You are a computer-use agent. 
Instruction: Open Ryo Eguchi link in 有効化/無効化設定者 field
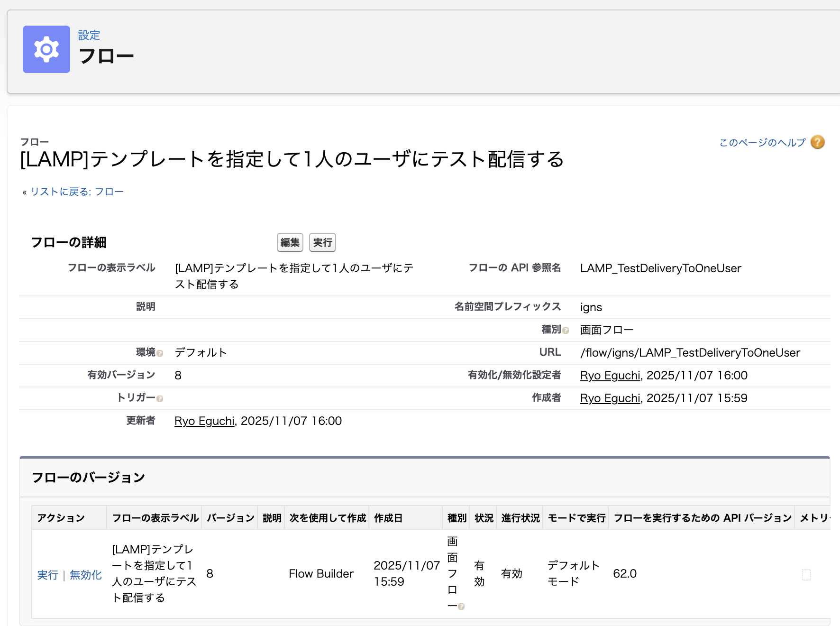610,376
